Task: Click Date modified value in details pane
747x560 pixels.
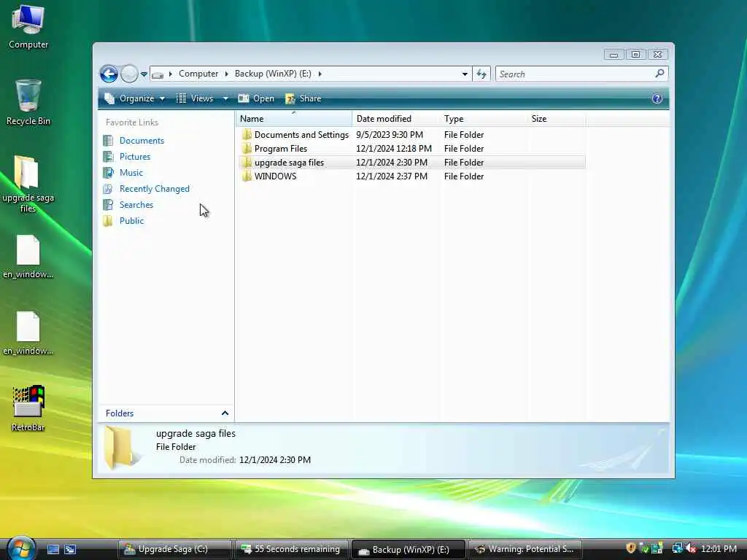Action: pos(275,460)
